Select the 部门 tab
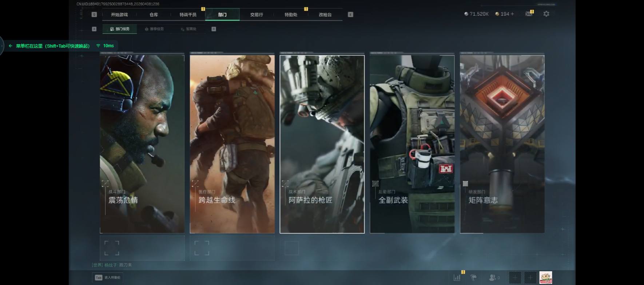 222,15
